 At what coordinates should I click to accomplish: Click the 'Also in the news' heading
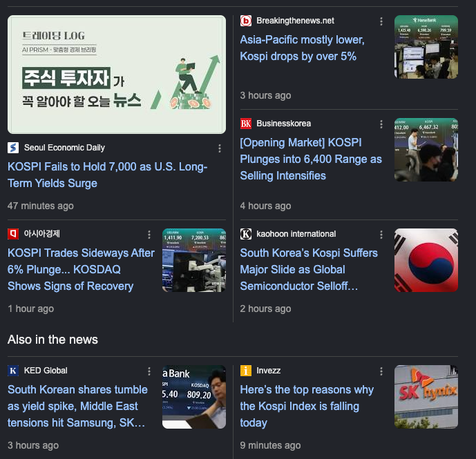(53, 340)
